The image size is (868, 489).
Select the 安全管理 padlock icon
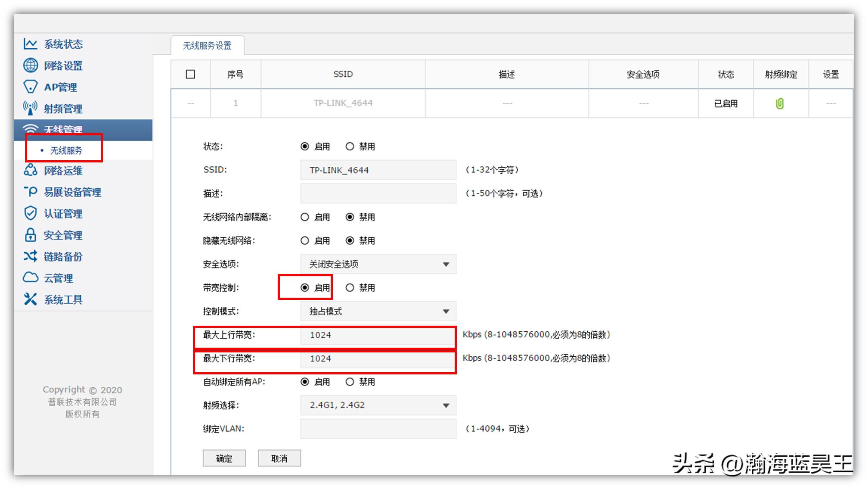pos(30,235)
